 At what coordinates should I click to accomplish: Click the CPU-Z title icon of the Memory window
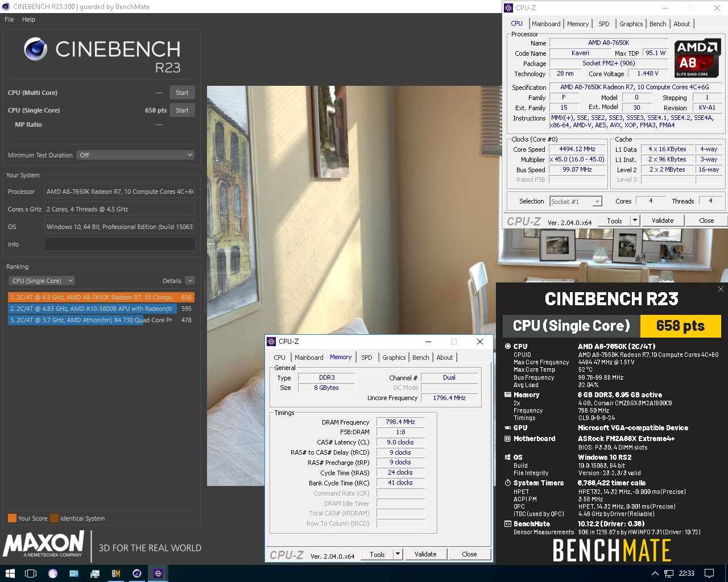(271, 342)
